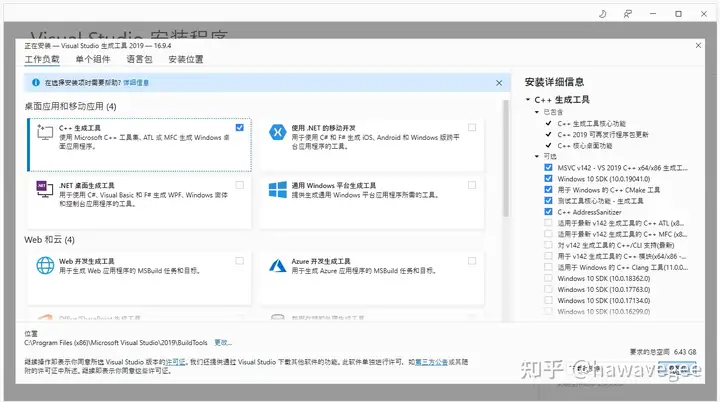Screen dimensions: 720x402
Task: Uncheck 用于 Windows 的 C++ CMake 工具
Action: click(548, 190)
